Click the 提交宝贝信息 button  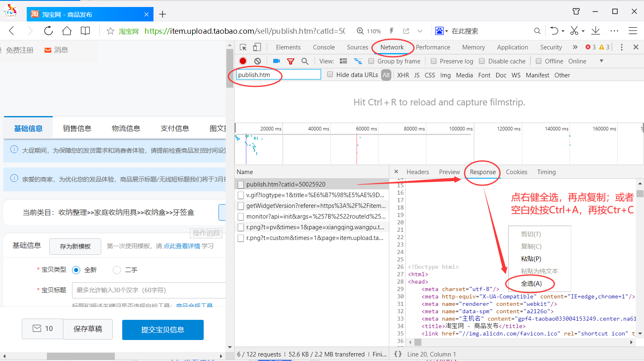click(163, 330)
